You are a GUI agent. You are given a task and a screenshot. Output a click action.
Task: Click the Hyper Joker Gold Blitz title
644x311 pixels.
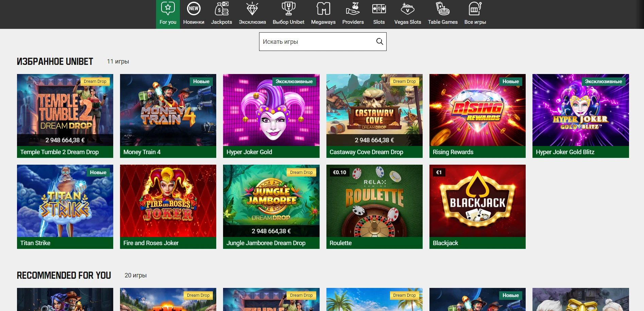point(565,152)
